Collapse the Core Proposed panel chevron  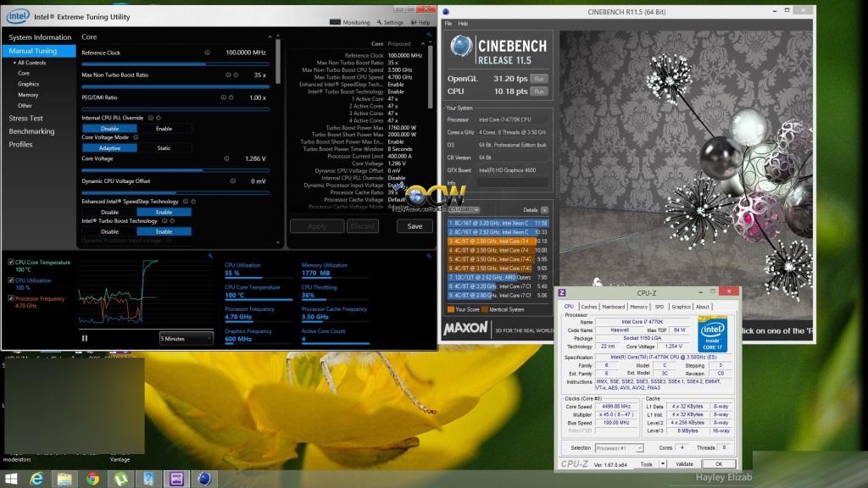click(x=423, y=44)
